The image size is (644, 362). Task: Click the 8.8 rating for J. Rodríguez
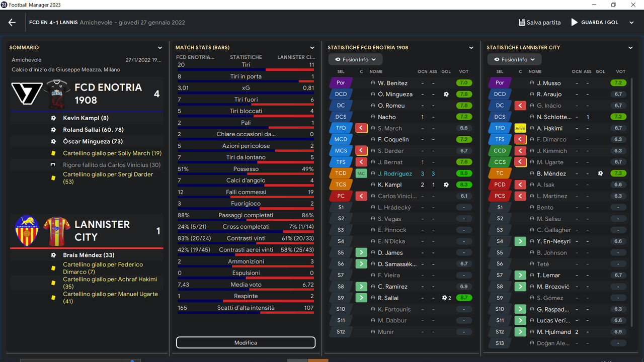coord(463,173)
